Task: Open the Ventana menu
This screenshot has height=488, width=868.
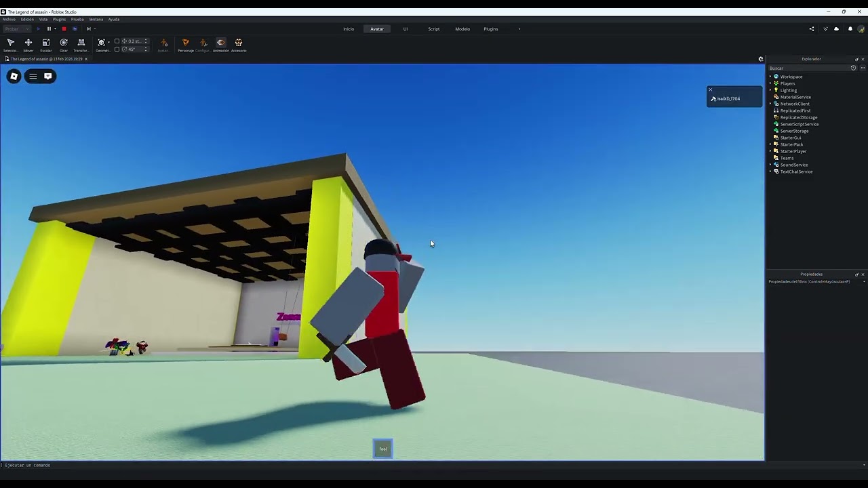Action: pyautogui.click(x=96, y=19)
